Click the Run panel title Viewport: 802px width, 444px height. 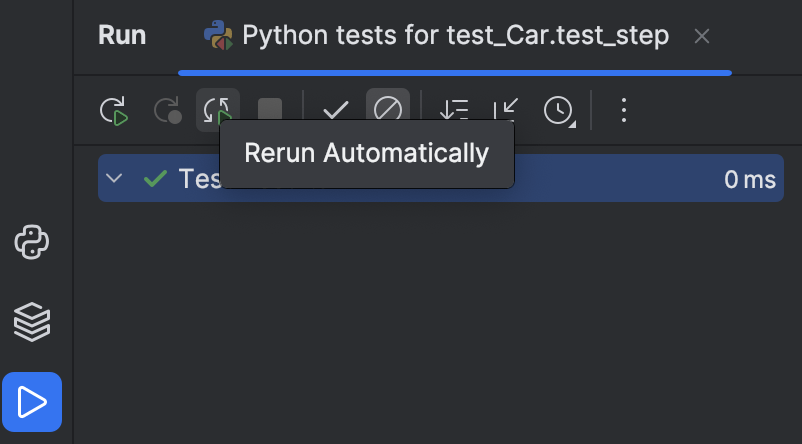tap(122, 36)
